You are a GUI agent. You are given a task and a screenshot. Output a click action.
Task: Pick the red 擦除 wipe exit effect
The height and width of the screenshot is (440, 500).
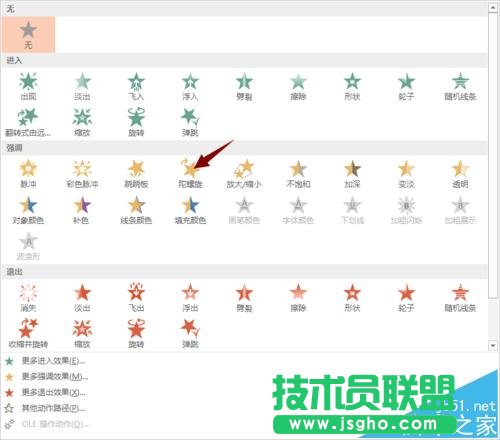tap(298, 298)
